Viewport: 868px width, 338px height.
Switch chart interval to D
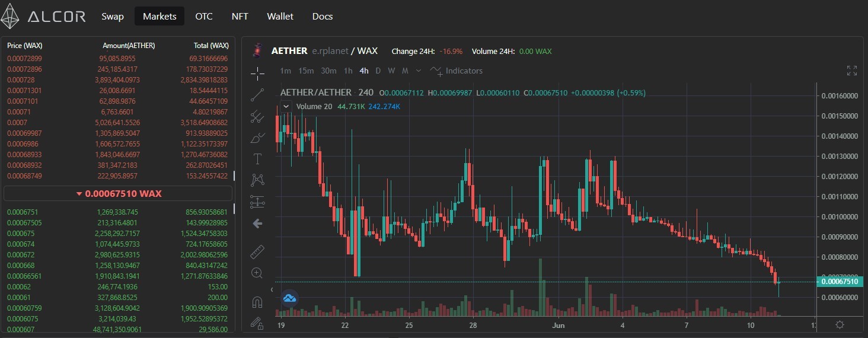pos(378,71)
